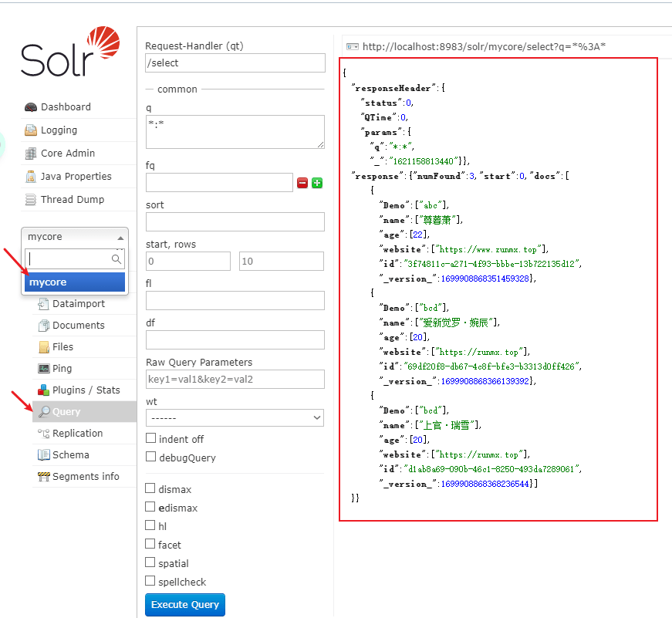The width and height of the screenshot is (672, 618).
Task: Click the Execute Query button
Action: coord(185,605)
